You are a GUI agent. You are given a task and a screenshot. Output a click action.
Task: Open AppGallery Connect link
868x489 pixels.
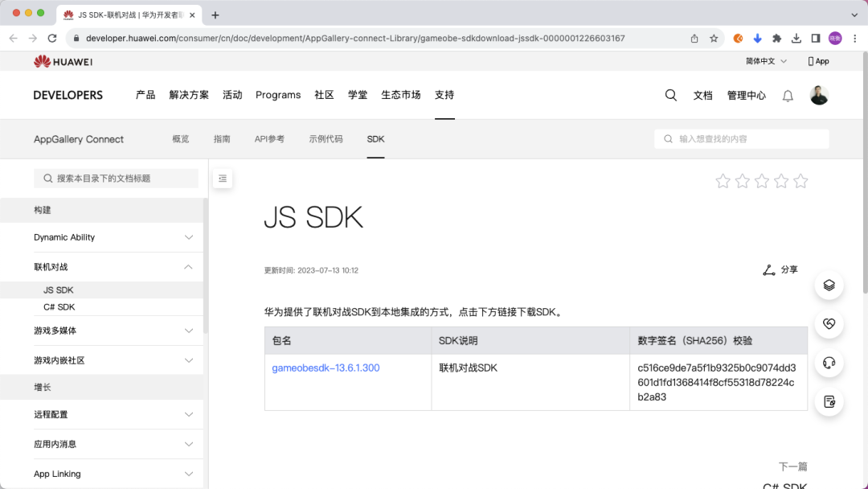pos(79,140)
